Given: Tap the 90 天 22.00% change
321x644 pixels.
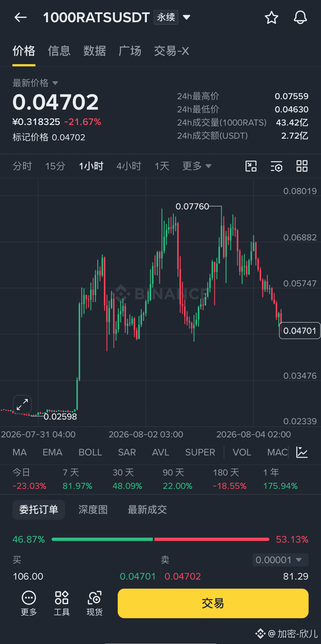Looking at the screenshot, I should click(x=177, y=479).
